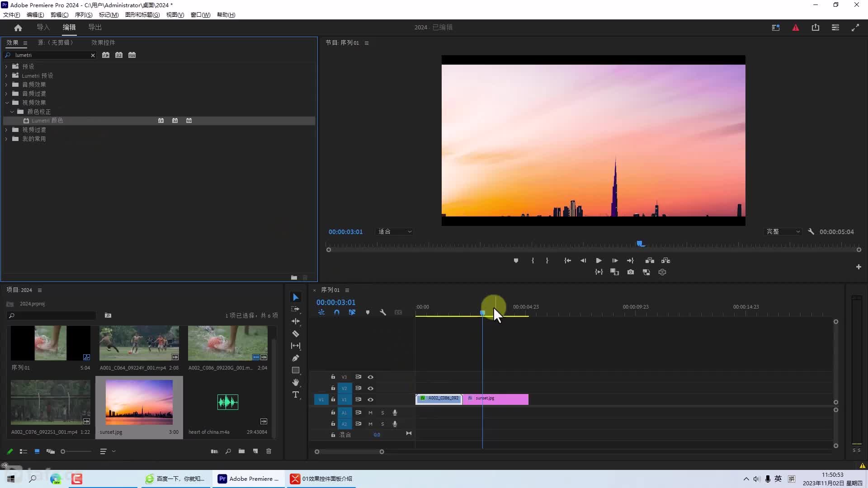Click Export Frame camera icon
The image size is (868, 488).
tap(631, 272)
